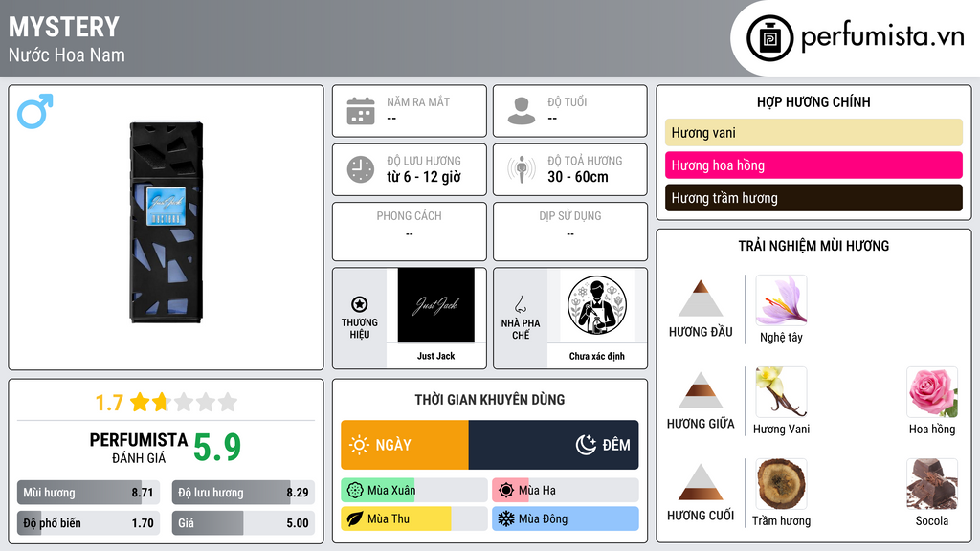Click the perfumista.vn site name text

click(882, 37)
